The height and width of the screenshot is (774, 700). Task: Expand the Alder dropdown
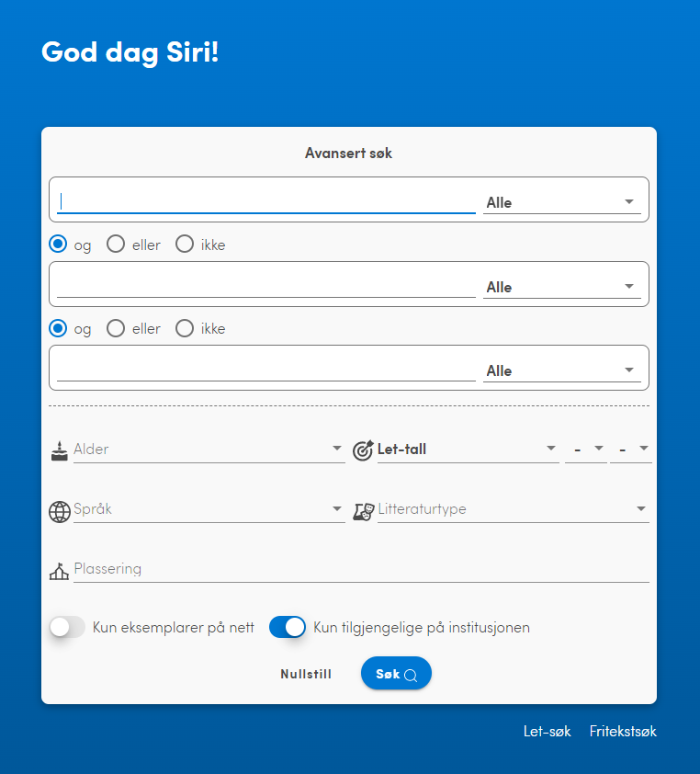(209, 450)
